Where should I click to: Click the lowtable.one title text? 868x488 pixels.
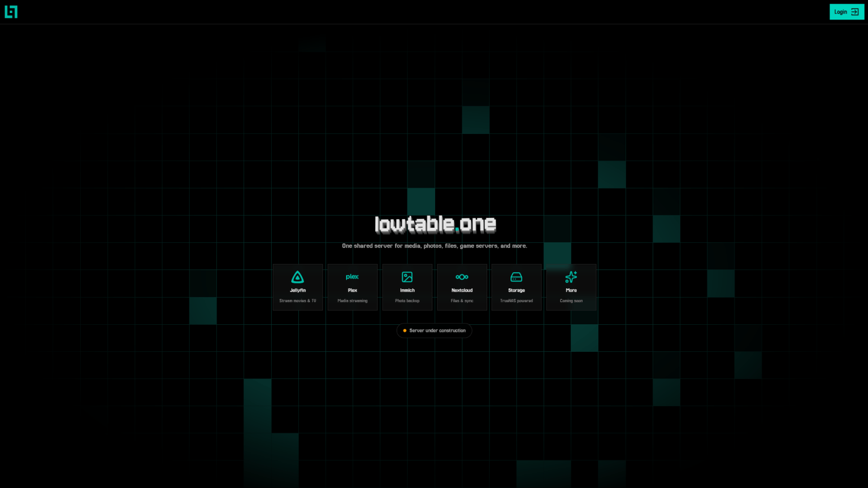tap(435, 224)
